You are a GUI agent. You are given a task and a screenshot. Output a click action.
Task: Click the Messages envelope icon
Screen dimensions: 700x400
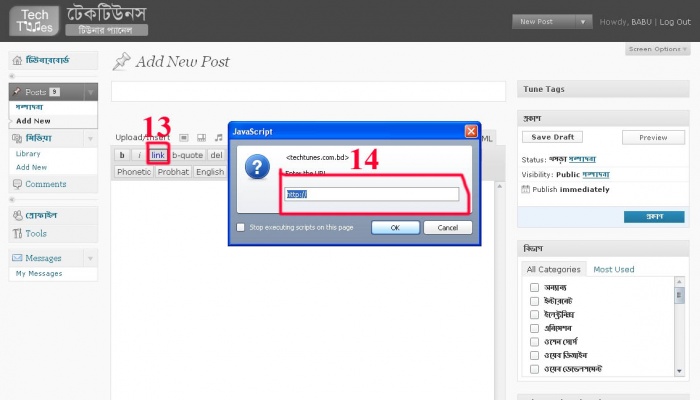coord(17,258)
